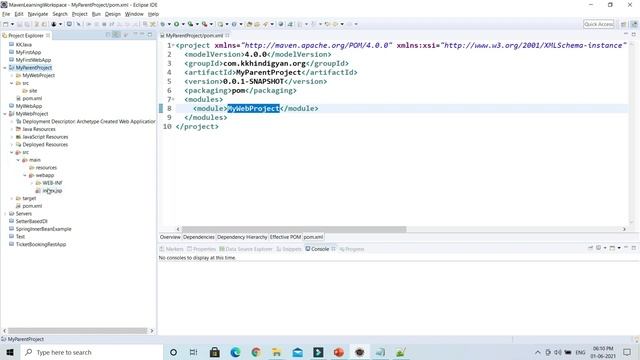Image resolution: width=640 pixels, height=360 pixels.
Task: Select the Servers project
Action: (x=23, y=213)
